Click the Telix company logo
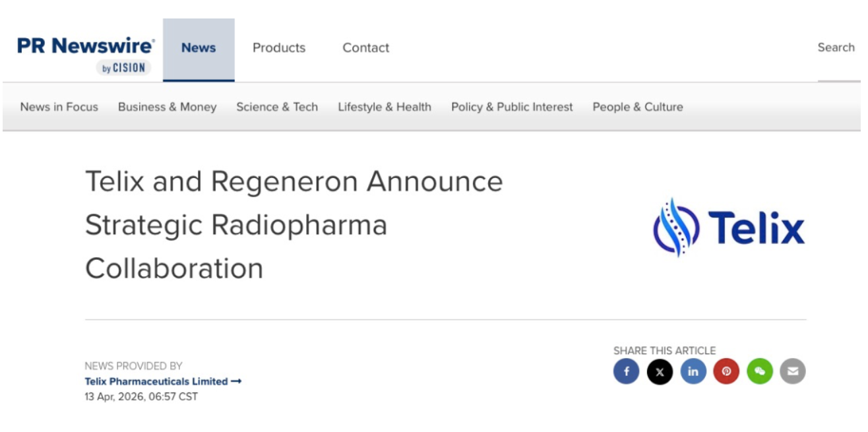The height and width of the screenshot is (432, 868). coord(728,227)
